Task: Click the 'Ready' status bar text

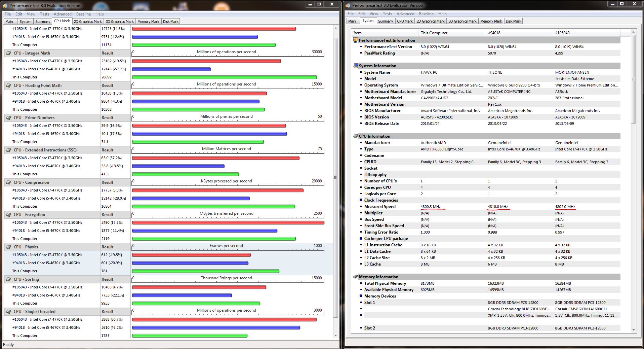Action: [x=8, y=345]
